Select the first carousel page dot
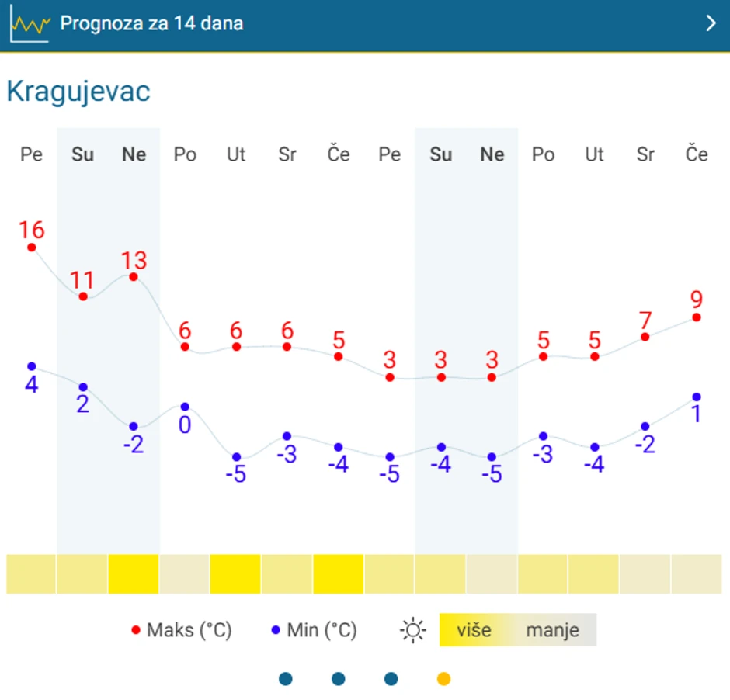This screenshot has height=700, width=730. tap(286, 679)
